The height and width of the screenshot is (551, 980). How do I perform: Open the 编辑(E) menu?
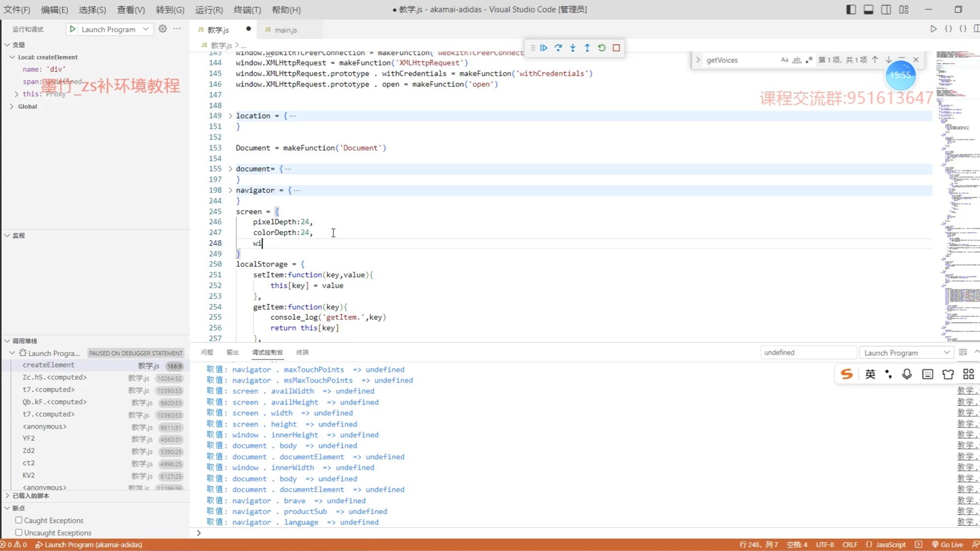(x=55, y=10)
